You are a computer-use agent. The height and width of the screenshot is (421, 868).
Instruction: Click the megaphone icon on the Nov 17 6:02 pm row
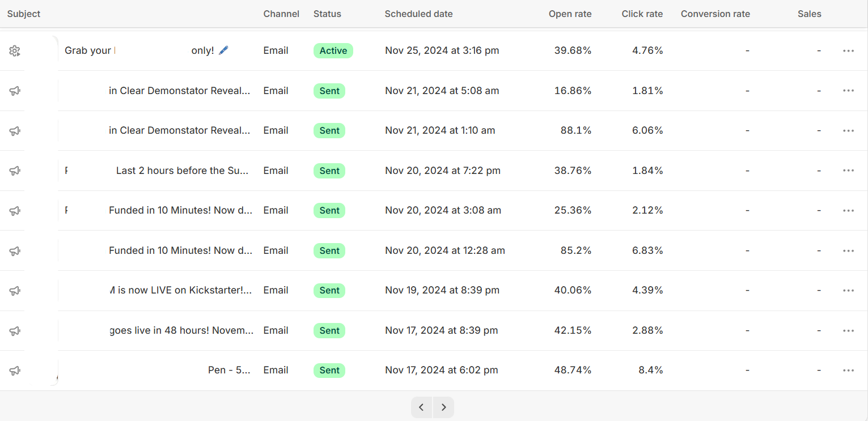point(15,371)
